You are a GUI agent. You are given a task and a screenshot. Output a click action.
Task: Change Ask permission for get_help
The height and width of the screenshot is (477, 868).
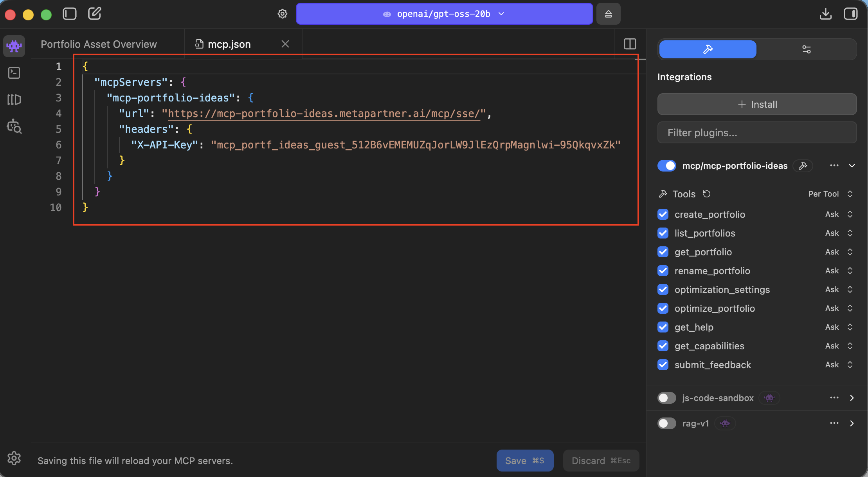(x=839, y=327)
